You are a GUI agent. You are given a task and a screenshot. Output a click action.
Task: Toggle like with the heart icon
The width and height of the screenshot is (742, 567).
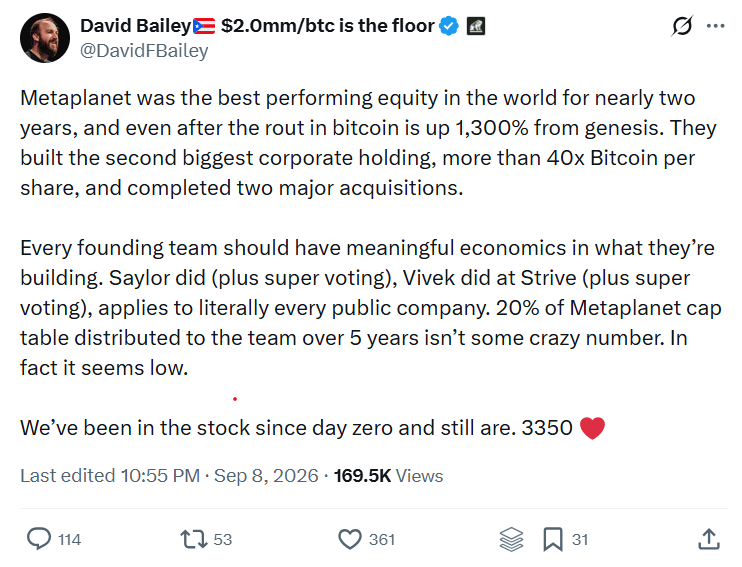click(x=350, y=539)
